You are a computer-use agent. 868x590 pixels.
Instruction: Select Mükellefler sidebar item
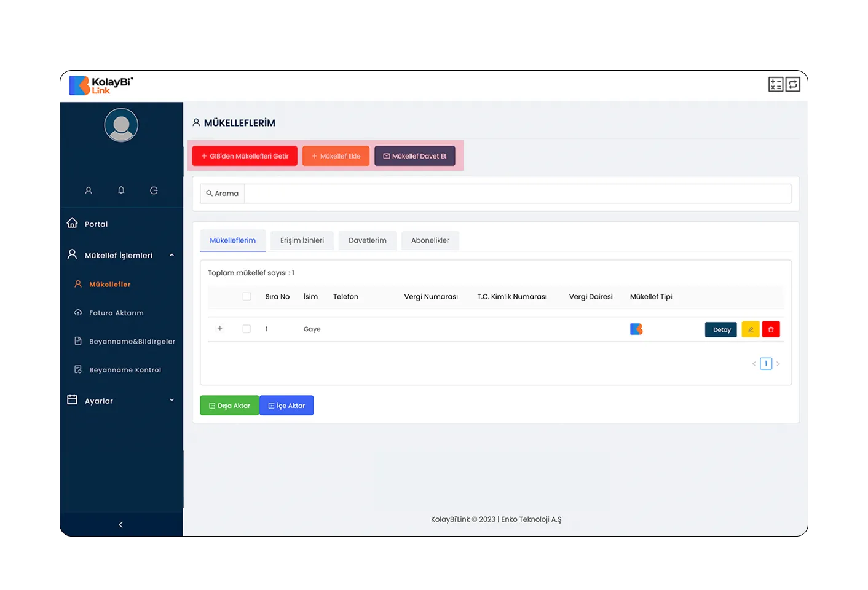tap(110, 284)
